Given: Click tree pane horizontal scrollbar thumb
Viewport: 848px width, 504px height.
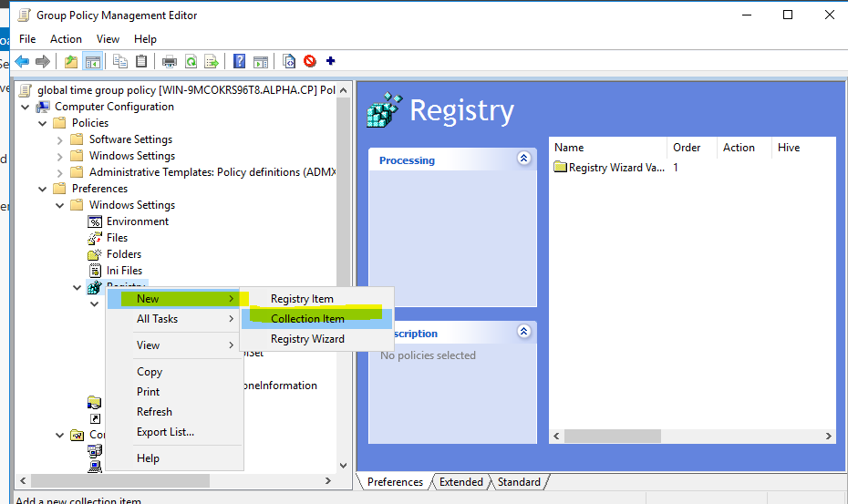Looking at the screenshot, I should tap(120, 480).
